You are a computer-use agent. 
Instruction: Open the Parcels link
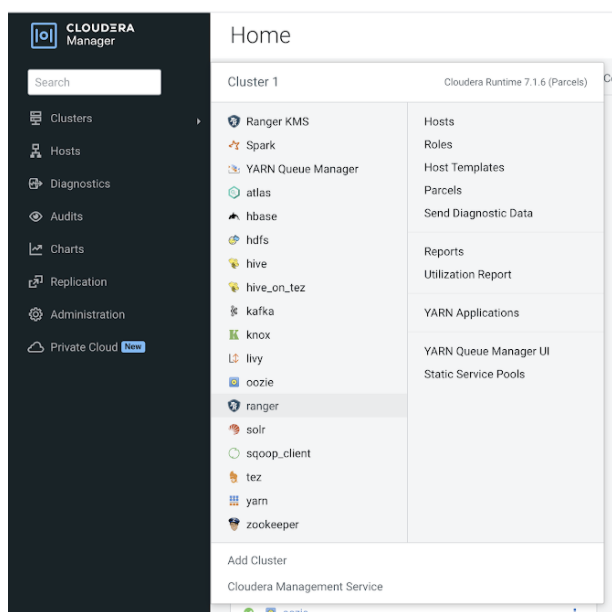click(443, 190)
